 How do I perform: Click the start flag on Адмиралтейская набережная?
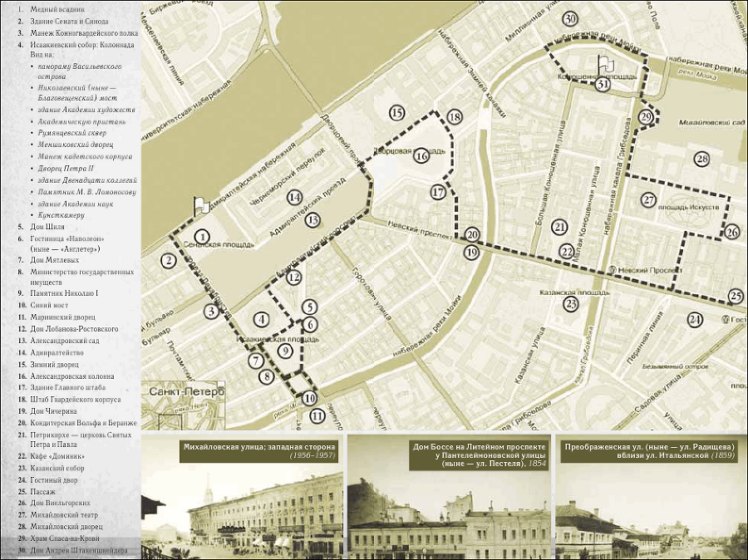tap(201, 205)
